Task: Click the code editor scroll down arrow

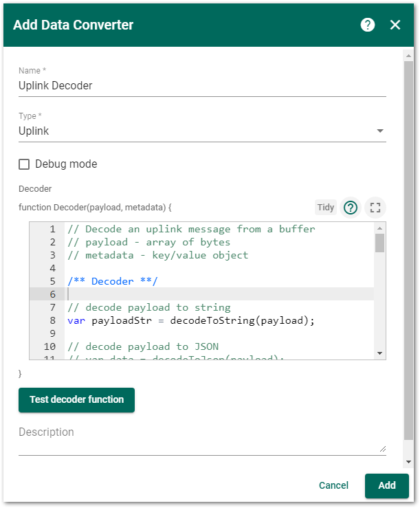Action: [379, 353]
